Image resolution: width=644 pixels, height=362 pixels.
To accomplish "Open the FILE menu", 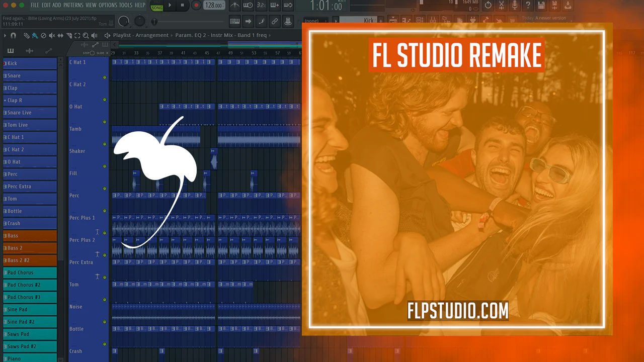I will click(35, 5).
